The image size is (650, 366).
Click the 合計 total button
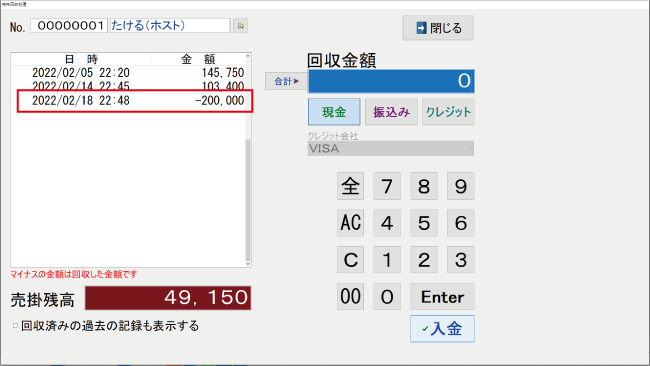pos(286,81)
